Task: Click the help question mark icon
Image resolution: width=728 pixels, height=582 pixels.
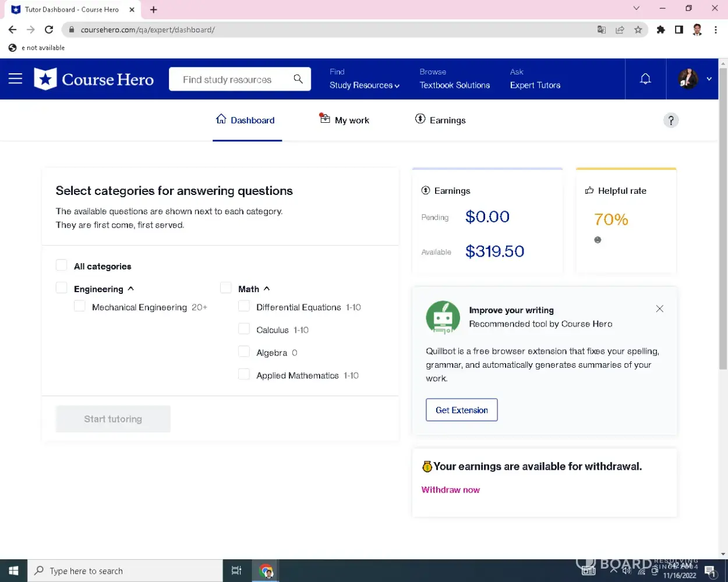Action: 670,120
